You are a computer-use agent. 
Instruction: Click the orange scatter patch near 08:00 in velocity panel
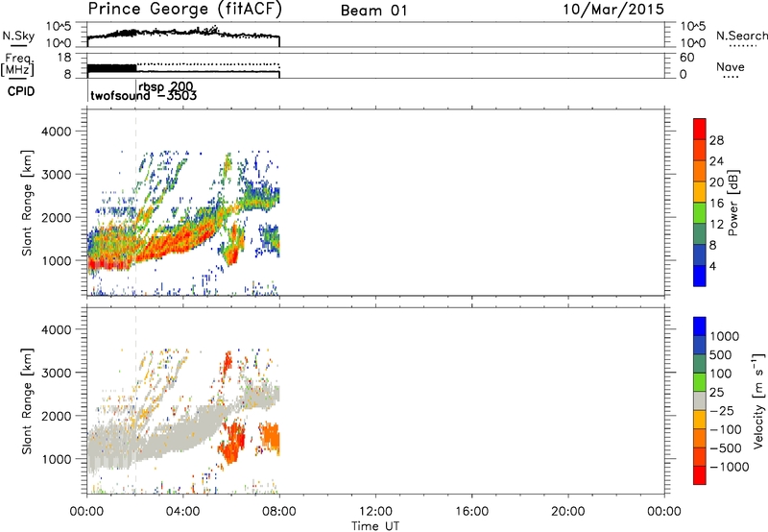[x=270, y=438]
